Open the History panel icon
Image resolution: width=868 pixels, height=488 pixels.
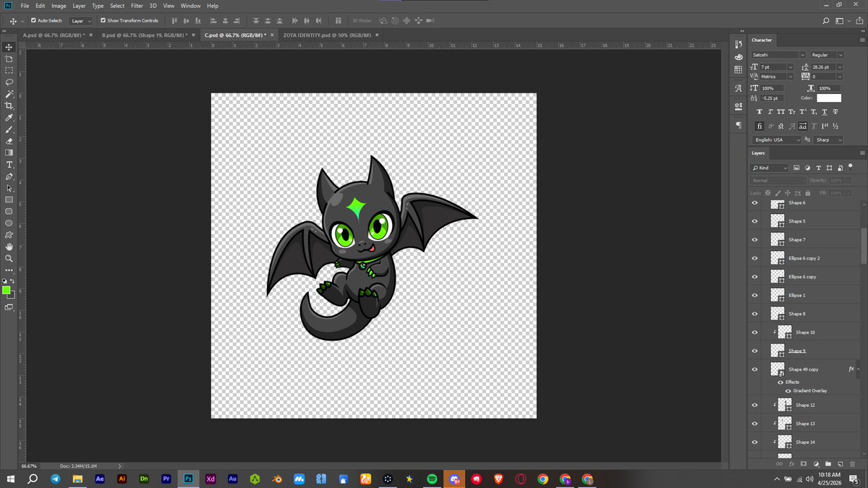click(x=738, y=44)
